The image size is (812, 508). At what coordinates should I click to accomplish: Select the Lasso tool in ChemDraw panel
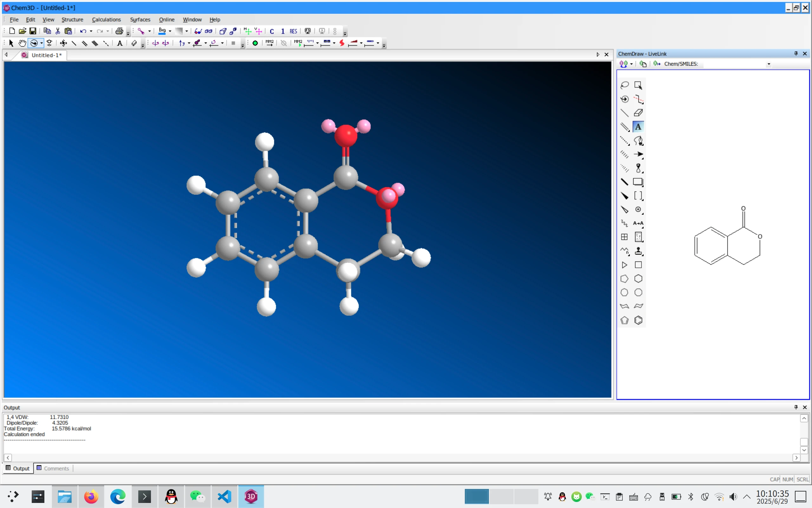[x=624, y=85]
